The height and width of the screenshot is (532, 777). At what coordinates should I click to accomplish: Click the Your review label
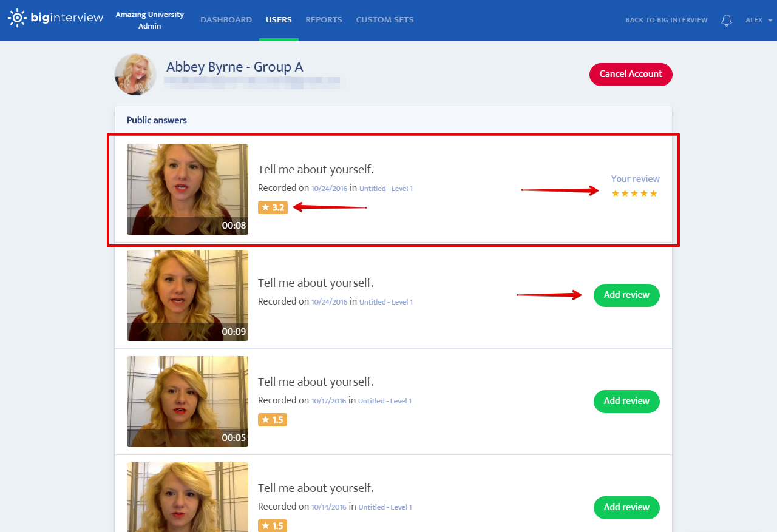(x=636, y=179)
